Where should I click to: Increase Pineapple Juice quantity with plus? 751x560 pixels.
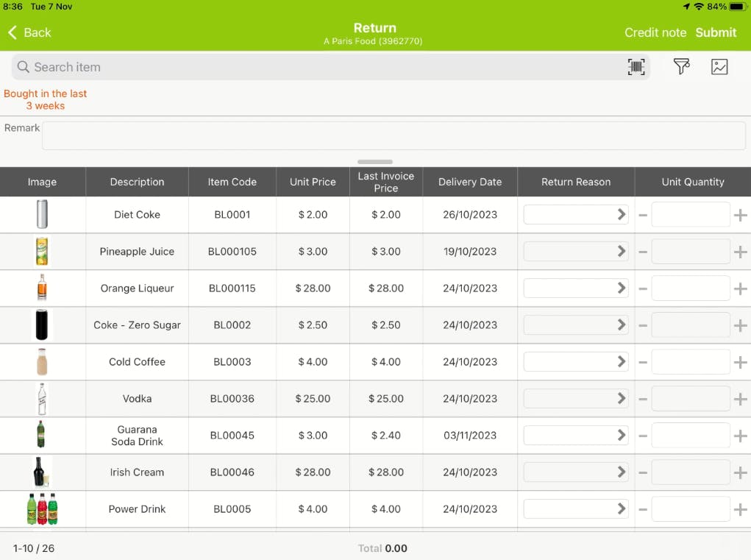pos(741,252)
